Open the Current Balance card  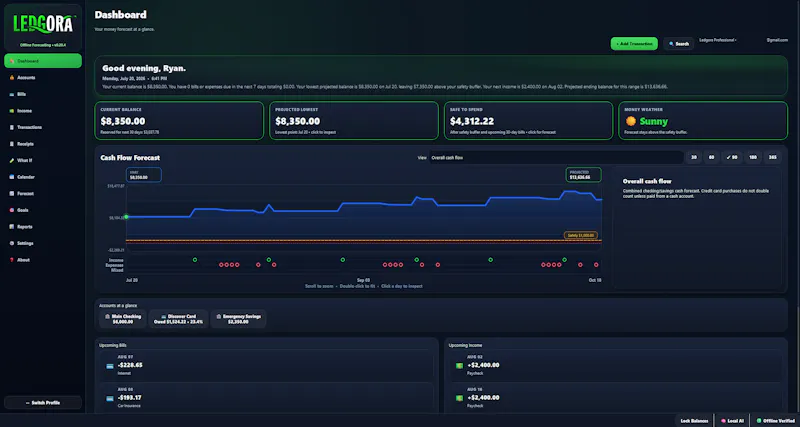[x=179, y=120]
